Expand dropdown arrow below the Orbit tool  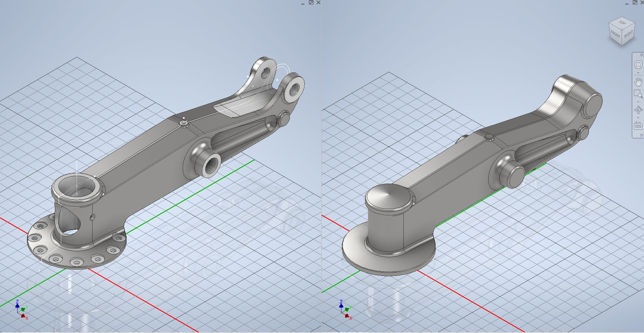[x=638, y=118]
